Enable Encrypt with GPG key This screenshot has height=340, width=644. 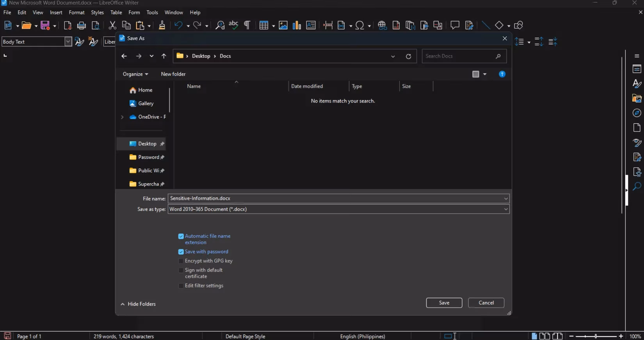[181, 261]
